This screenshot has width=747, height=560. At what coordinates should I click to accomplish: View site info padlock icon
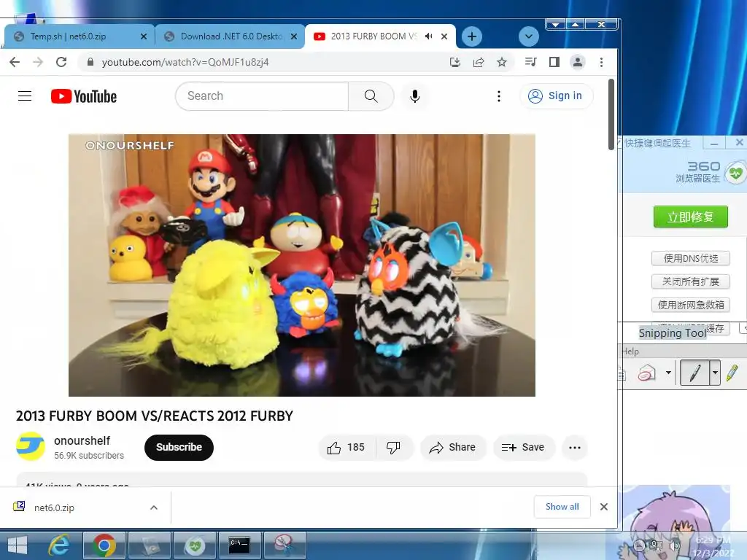[90, 62]
